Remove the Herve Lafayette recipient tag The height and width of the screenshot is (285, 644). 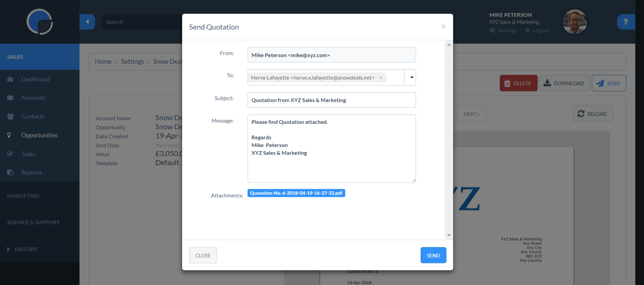(381, 78)
